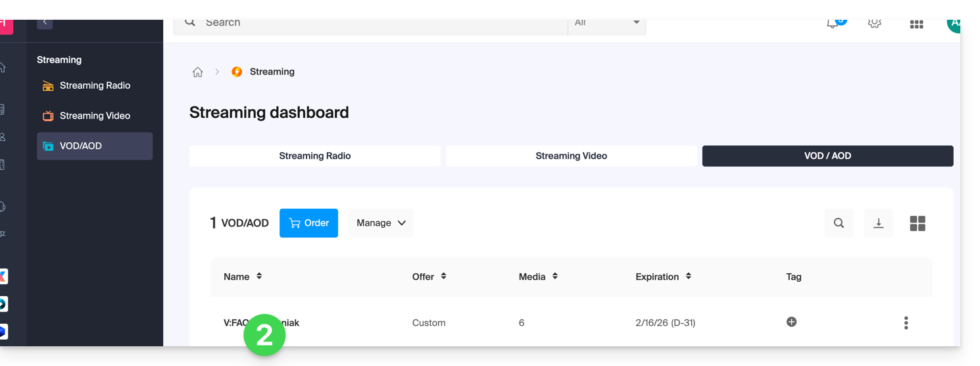Switch to grid view layout

(918, 223)
